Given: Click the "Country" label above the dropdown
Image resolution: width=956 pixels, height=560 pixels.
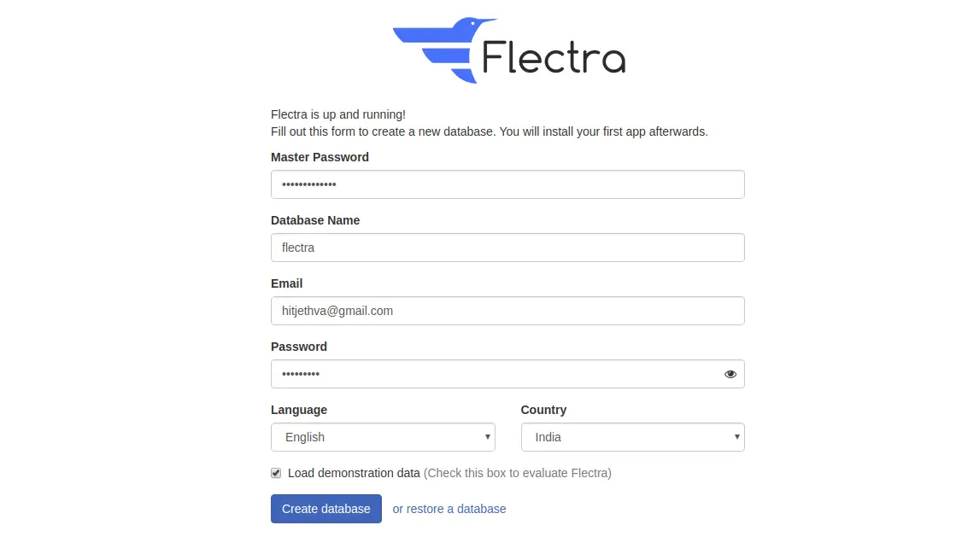Looking at the screenshot, I should pos(543,410).
